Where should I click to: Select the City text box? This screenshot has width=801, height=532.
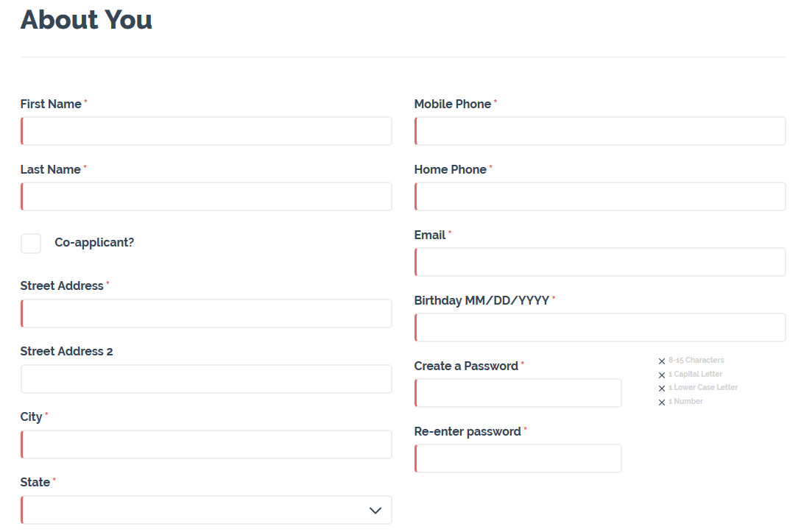(x=206, y=444)
